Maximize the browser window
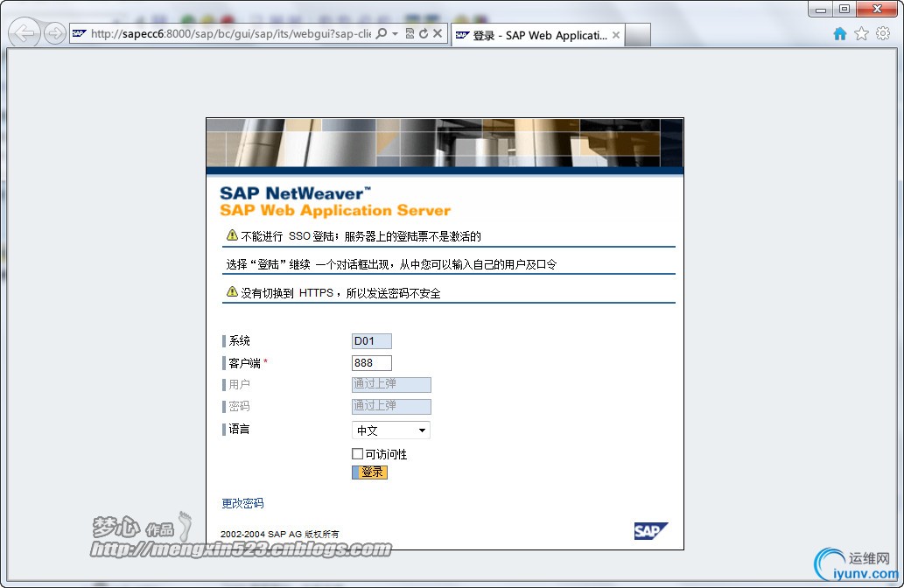The width and height of the screenshot is (904, 588). coord(844,10)
